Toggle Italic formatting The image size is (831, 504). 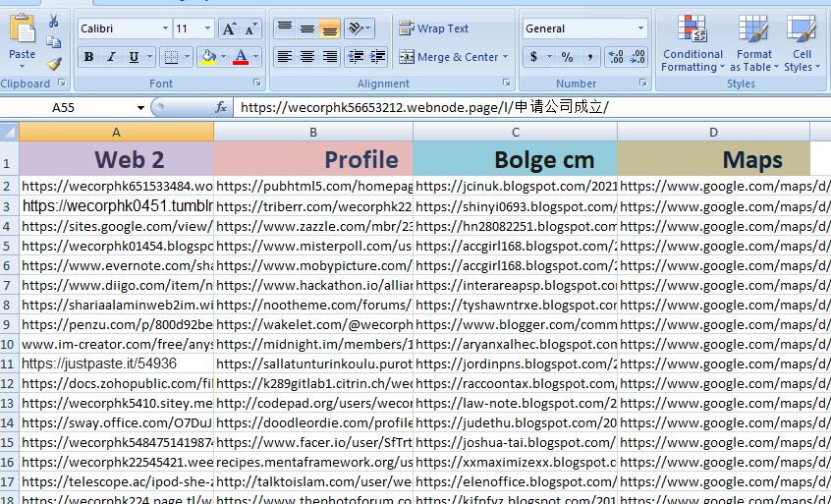coord(112,57)
